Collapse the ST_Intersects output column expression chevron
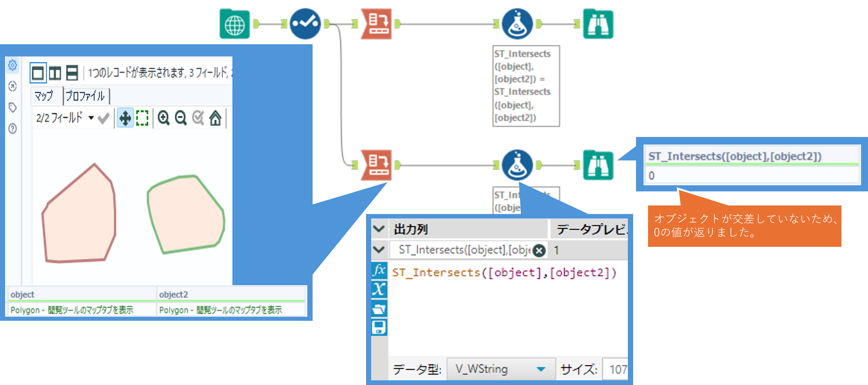 pos(379,250)
